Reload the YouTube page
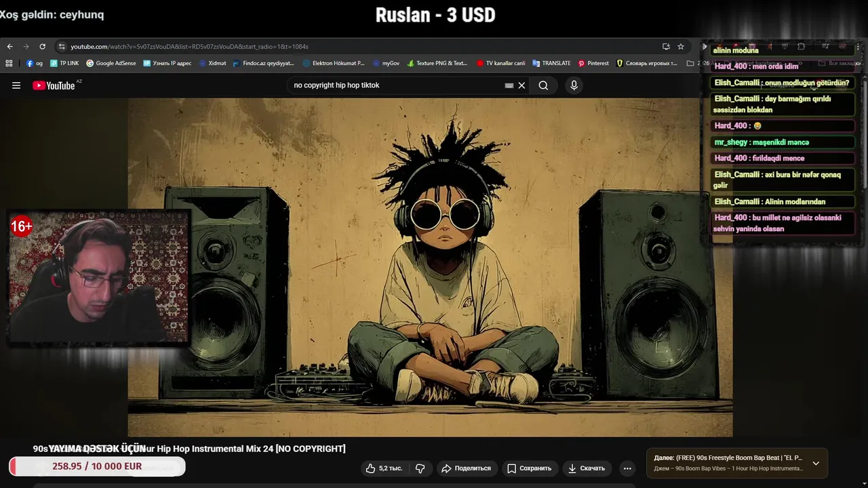 (x=42, y=47)
